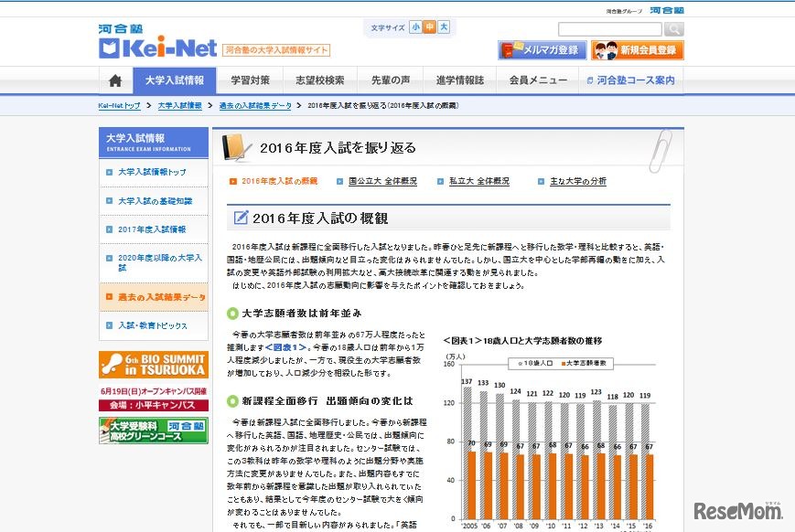Set text size to 中 (medium)
The height and width of the screenshot is (532, 795).
[x=430, y=27]
